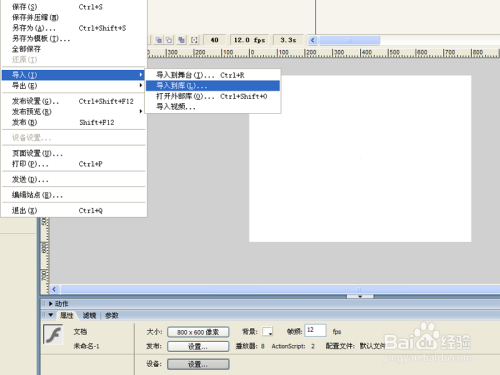Expand the 动作 panel triangle
The height and width of the screenshot is (375, 500).
point(51,304)
